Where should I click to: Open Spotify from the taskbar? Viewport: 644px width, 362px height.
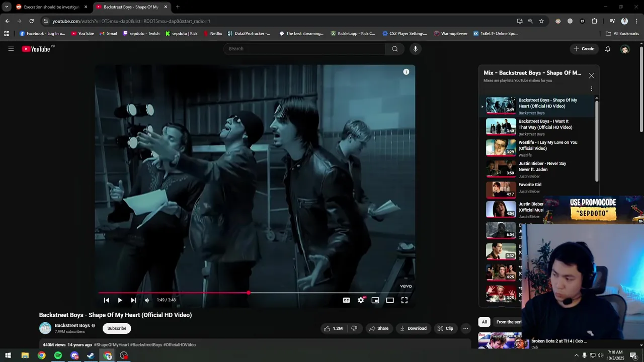click(58, 355)
